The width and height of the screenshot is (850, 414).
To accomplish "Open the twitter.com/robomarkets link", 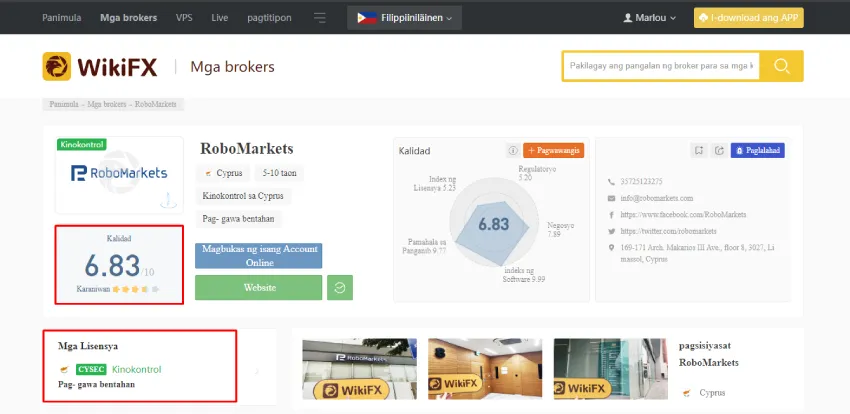I will [x=668, y=231].
